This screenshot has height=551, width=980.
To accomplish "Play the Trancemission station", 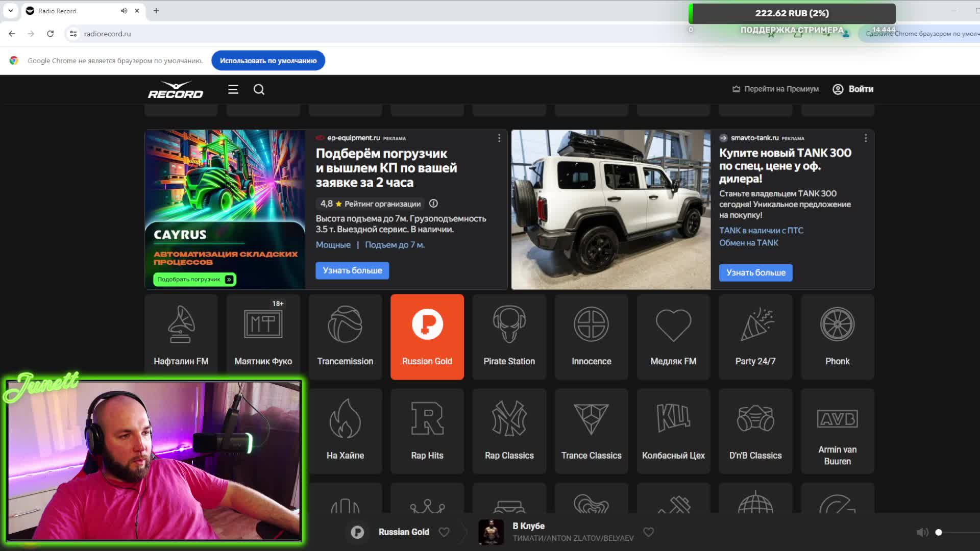I will (345, 337).
